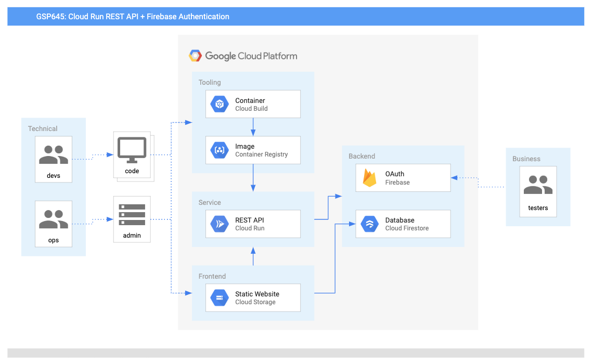Click the "Firebase" subtitle text

coord(397,182)
